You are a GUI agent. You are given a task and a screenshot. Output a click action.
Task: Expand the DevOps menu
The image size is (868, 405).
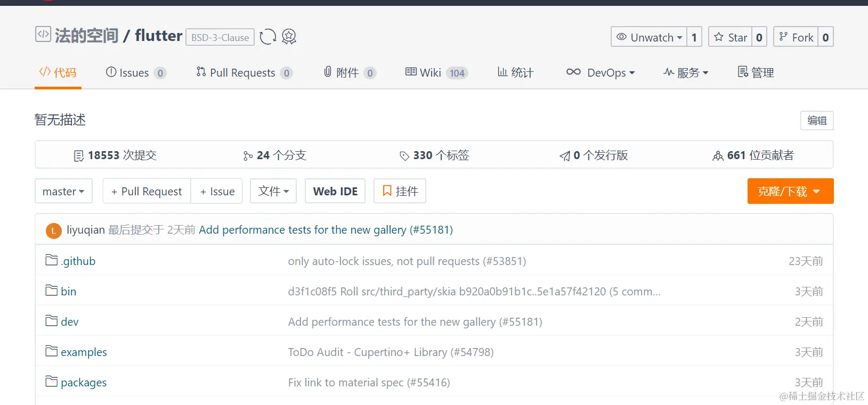[x=601, y=73]
